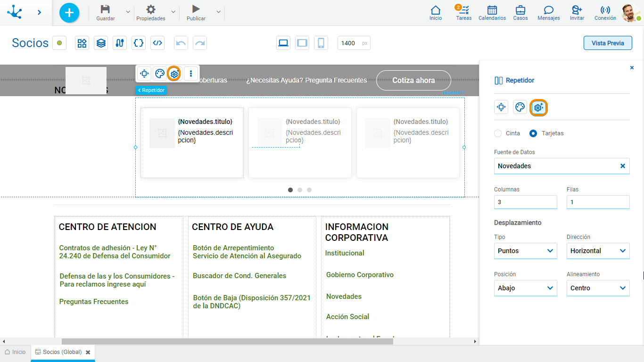
Task: Click the floating toolbar settings gear
Action: coord(174,74)
